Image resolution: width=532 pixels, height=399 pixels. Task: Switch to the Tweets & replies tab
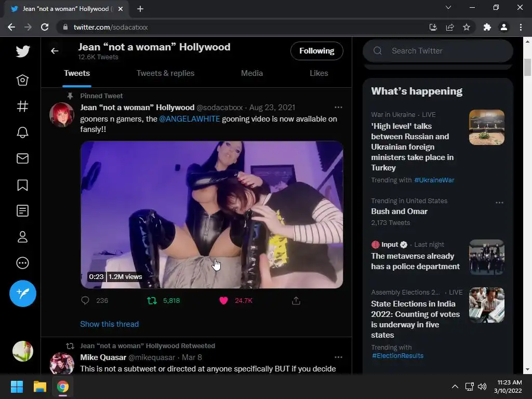pos(165,73)
